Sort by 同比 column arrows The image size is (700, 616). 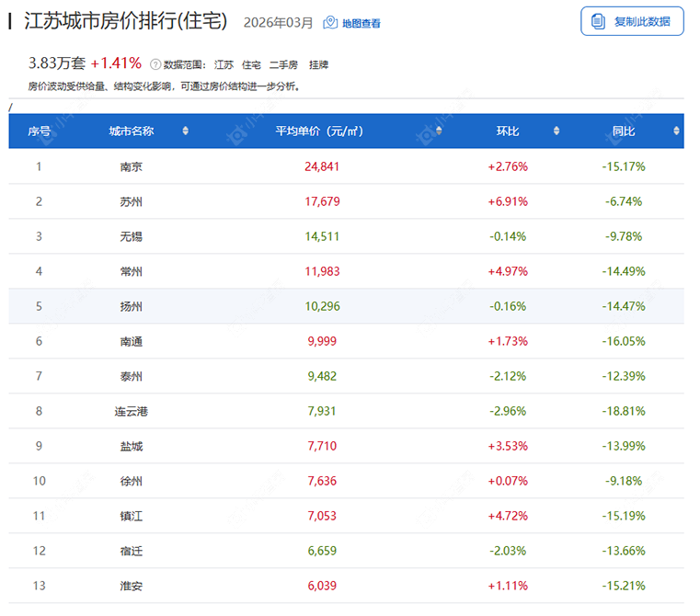point(676,131)
